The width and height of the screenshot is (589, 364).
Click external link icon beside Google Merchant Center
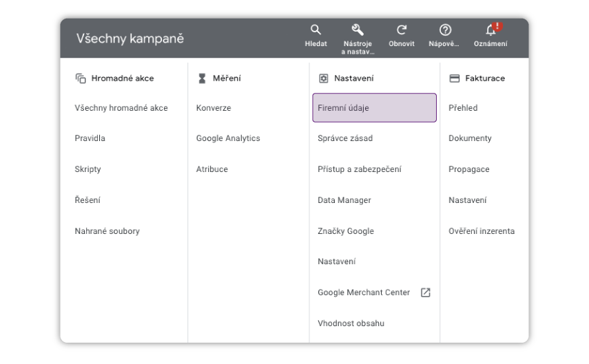pos(425,292)
